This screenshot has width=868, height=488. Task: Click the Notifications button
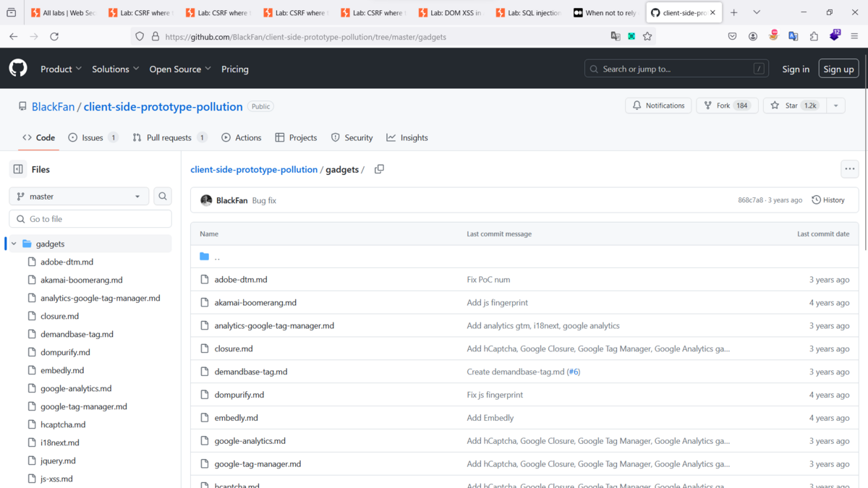pos(658,106)
